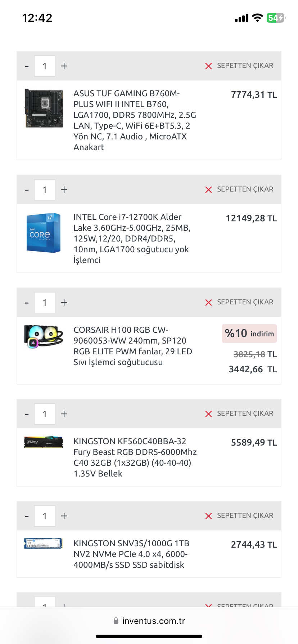Screen dimensions: 298x644
Task: Open Corsair H100 RGB cooler image
Action: click(x=44, y=336)
